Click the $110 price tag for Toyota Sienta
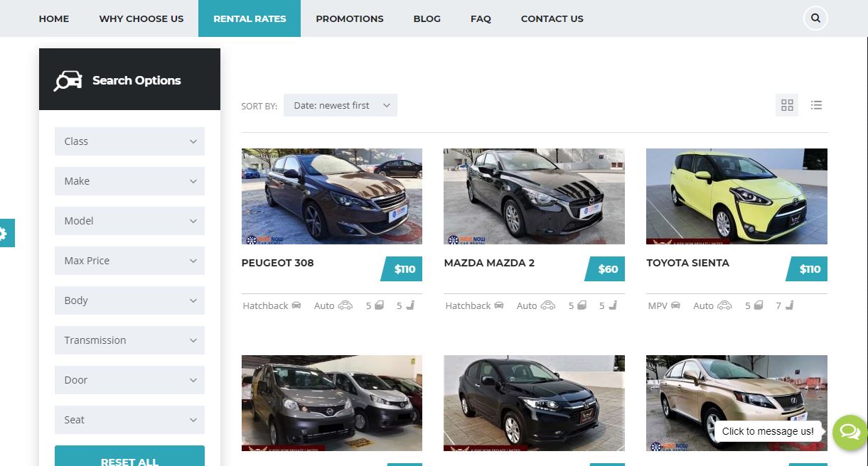 click(x=808, y=269)
